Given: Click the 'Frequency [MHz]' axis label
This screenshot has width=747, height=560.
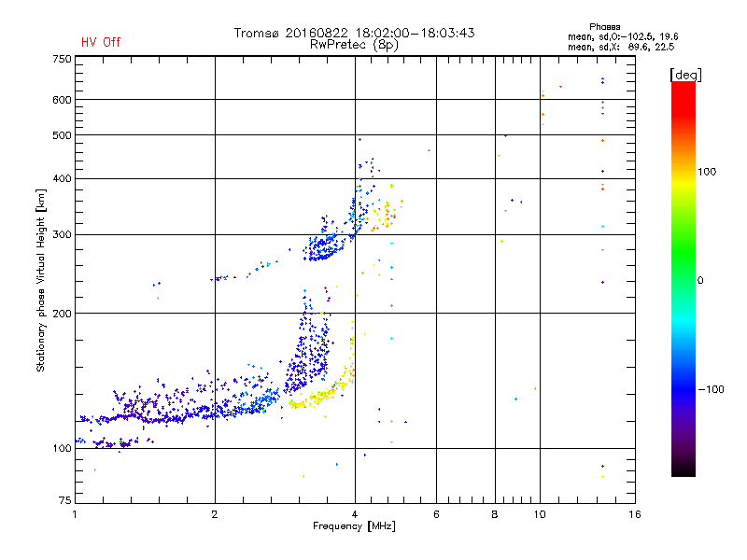Looking at the screenshot, I should click(x=354, y=526).
